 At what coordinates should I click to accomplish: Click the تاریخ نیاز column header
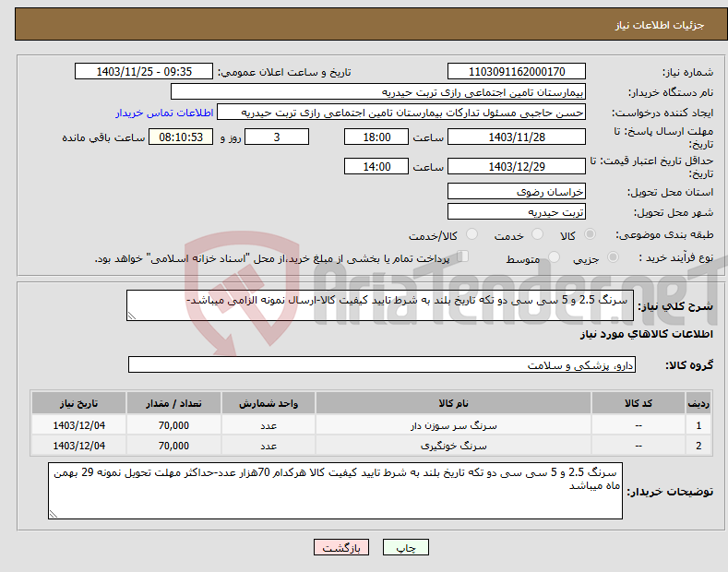[79, 403]
